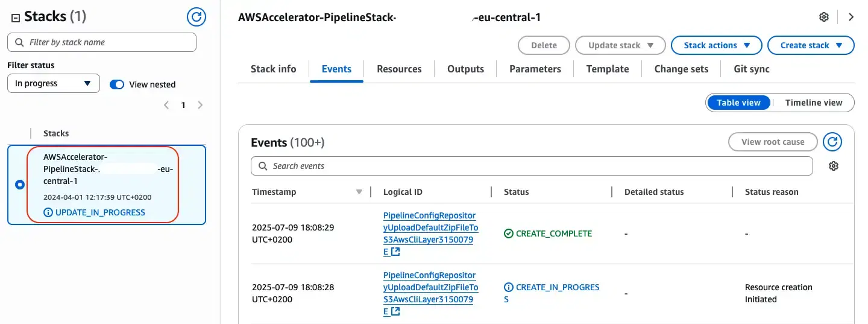Open the Update stack dropdown
This screenshot has height=324, width=868.
click(620, 45)
